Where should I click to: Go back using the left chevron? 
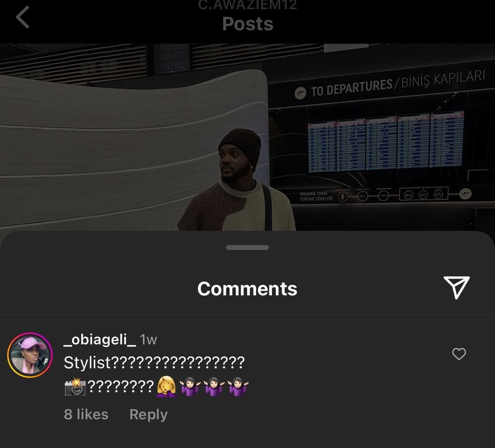point(23,18)
